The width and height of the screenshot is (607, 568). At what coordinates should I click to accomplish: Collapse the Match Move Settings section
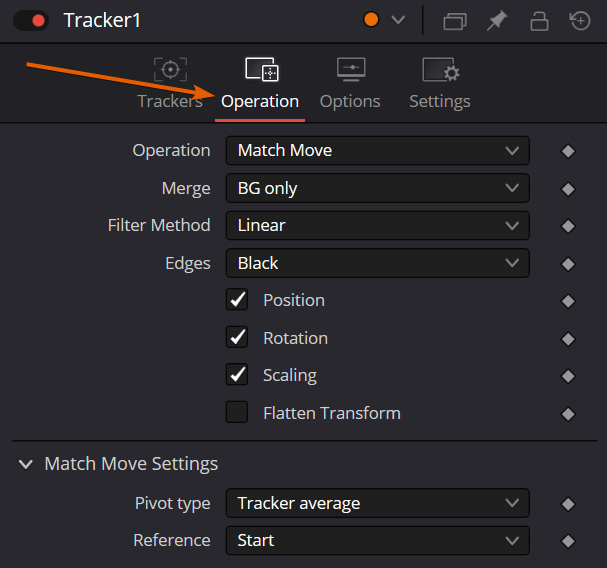(26, 463)
